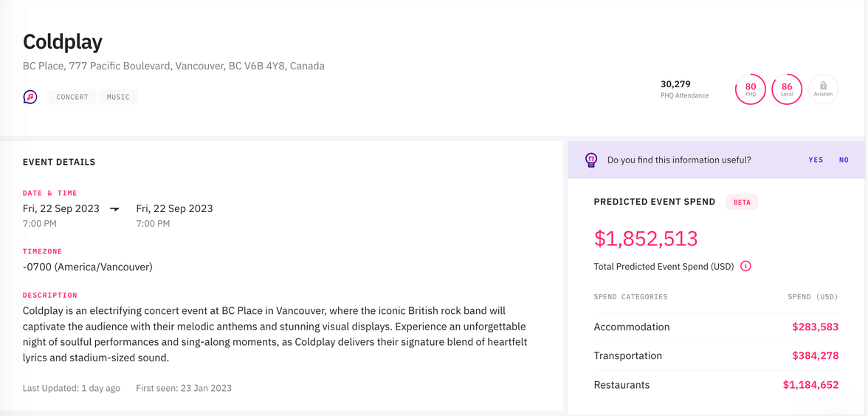
Task: Click the lightbulb feedback icon
Action: pos(591,160)
